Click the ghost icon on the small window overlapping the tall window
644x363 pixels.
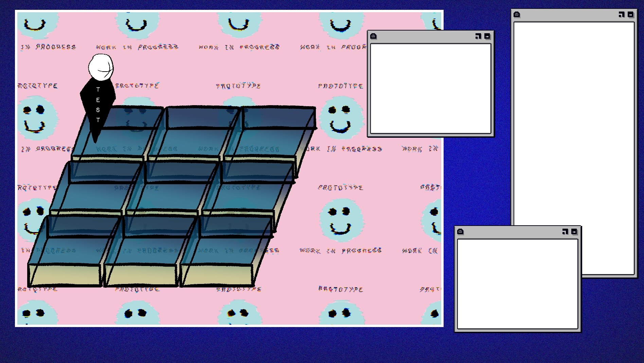460,232
